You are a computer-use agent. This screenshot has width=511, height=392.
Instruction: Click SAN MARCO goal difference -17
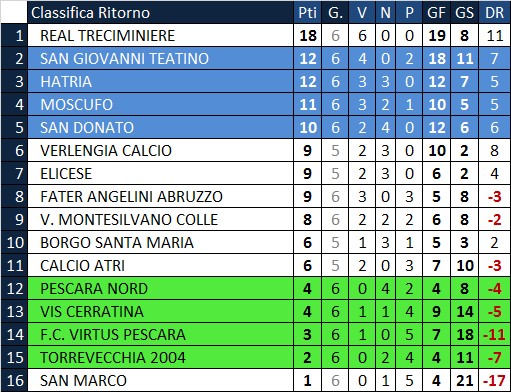(494, 380)
